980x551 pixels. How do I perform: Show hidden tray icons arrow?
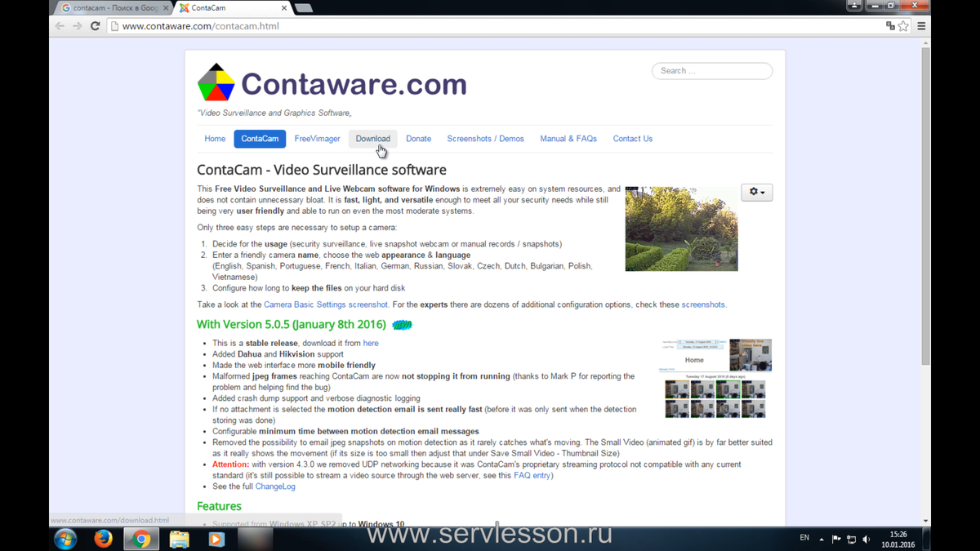pyautogui.click(x=822, y=539)
